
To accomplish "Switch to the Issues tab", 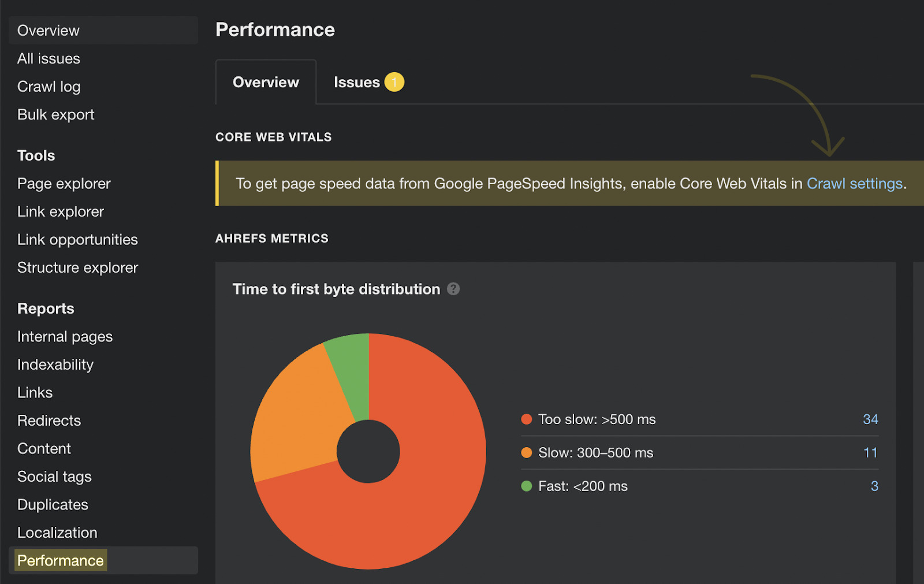I will click(356, 82).
